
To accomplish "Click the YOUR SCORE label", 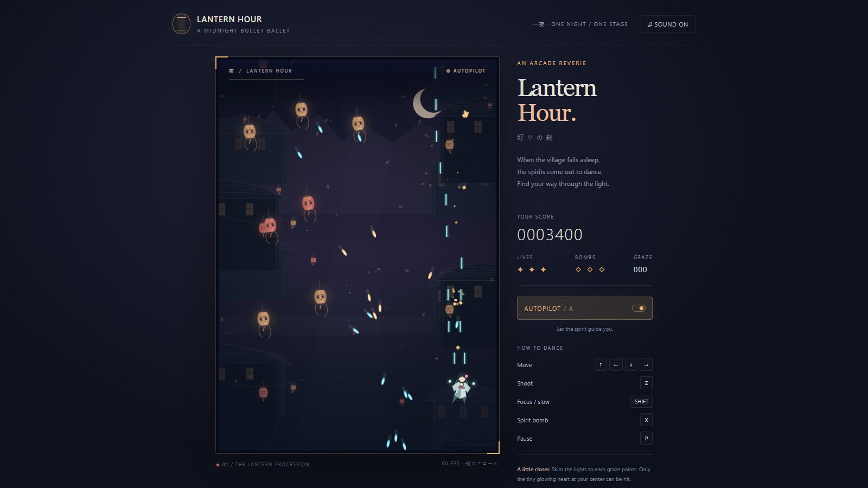I will [535, 217].
